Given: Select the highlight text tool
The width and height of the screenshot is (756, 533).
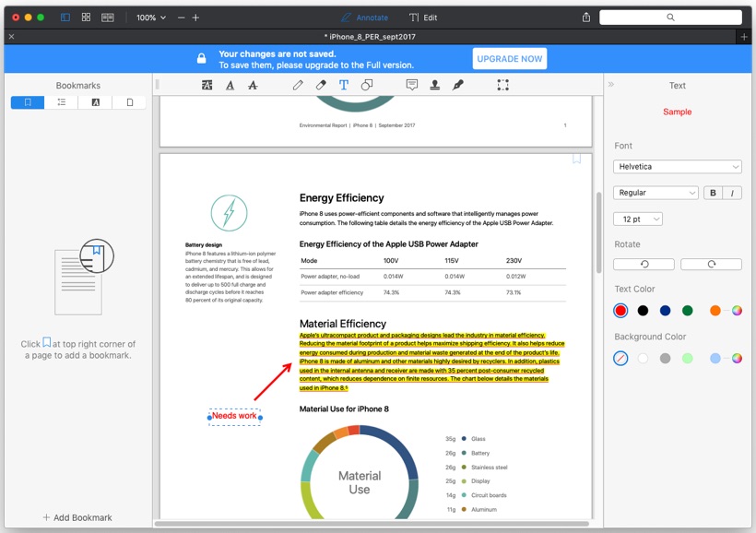Looking at the screenshot, I should tap(207, 86).
